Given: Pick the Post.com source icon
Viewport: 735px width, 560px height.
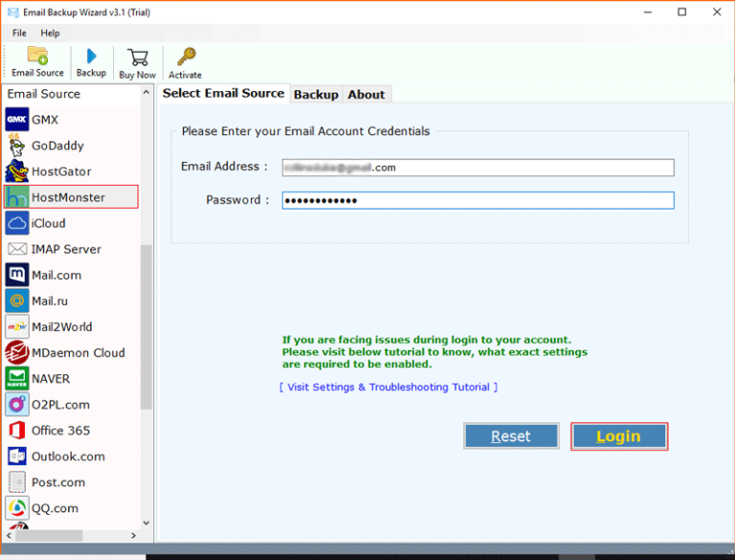Looking at the screenshot, I should 17,482.
